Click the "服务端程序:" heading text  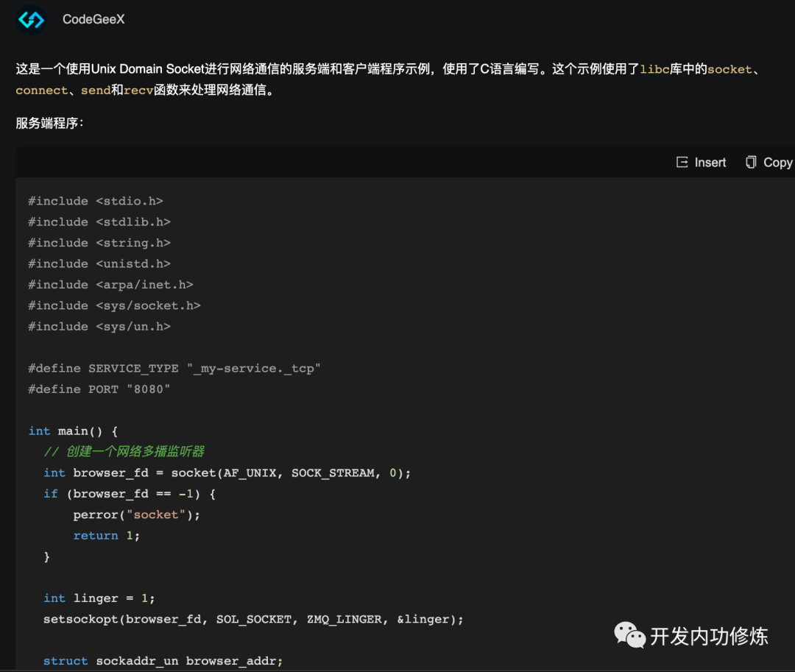pyautogui.click(x=50, y=123)
